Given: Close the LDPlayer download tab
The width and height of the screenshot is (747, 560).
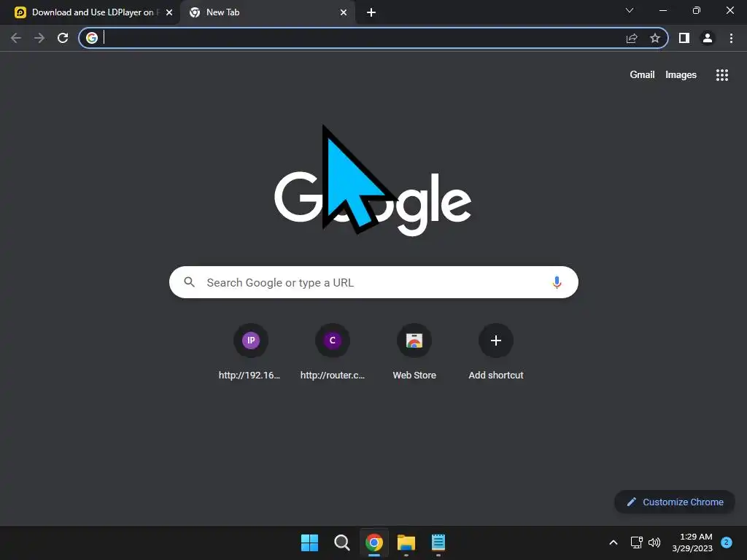Looking at the screenshot, I should (x=169, y=12).
